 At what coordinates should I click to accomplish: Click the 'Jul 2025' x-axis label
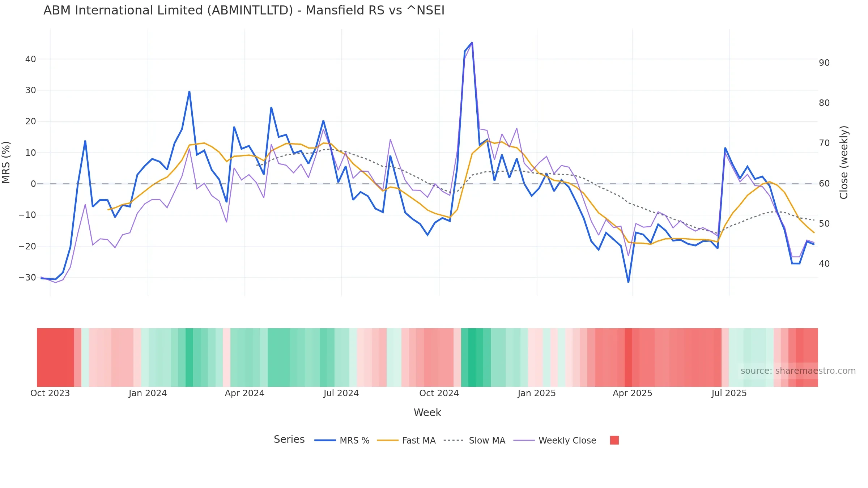click(729, 393)
